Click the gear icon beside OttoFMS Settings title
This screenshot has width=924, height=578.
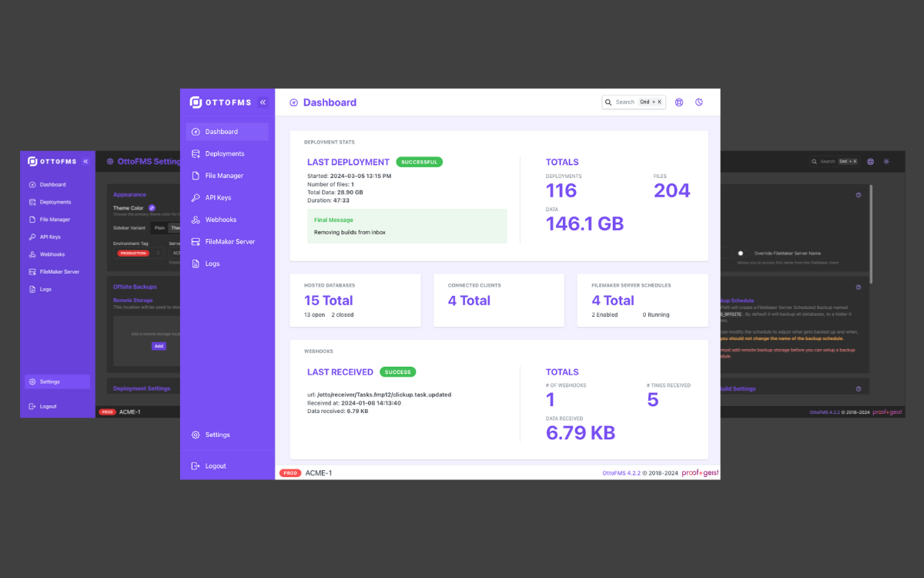pyautogui.click(x=110, y=162)
